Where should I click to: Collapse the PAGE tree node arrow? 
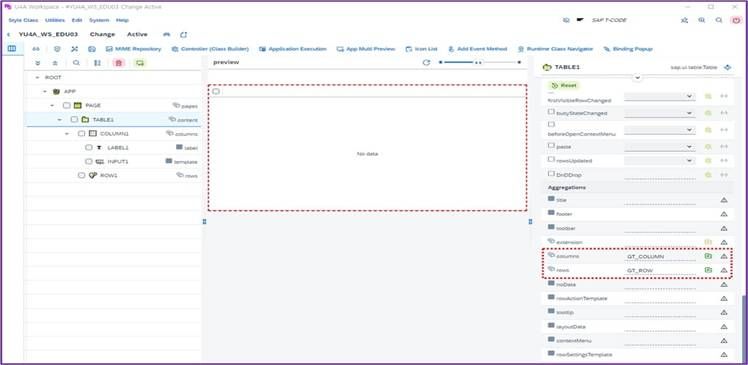52,105
